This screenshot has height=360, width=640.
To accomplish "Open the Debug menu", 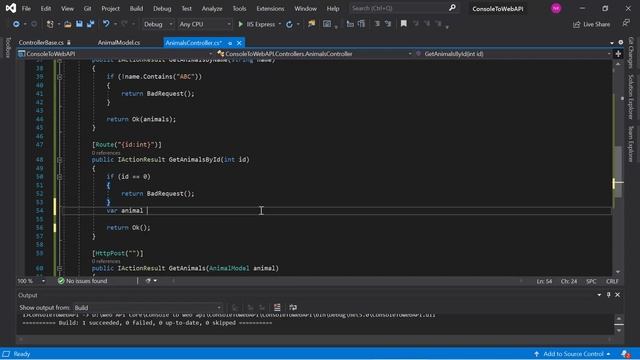I will tap(162, 8).
